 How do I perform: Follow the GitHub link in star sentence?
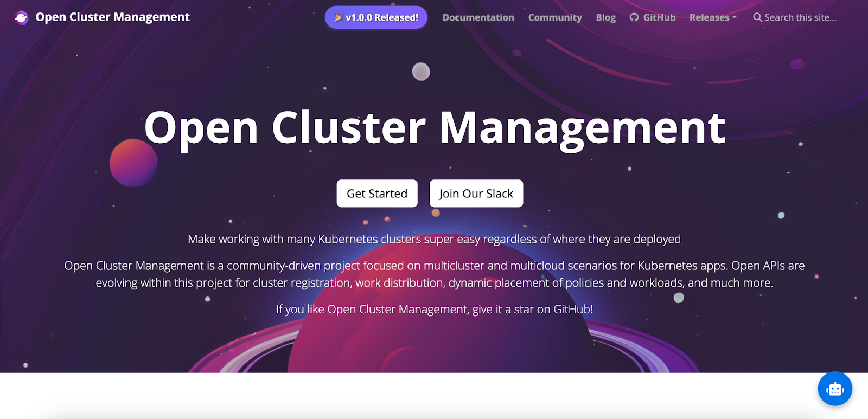572,309
